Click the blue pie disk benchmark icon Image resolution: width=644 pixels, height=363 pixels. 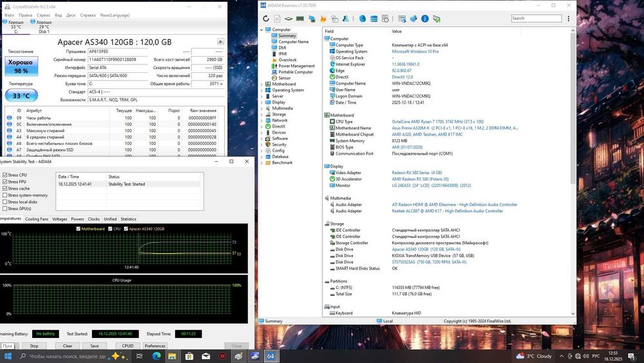[362, 19]
